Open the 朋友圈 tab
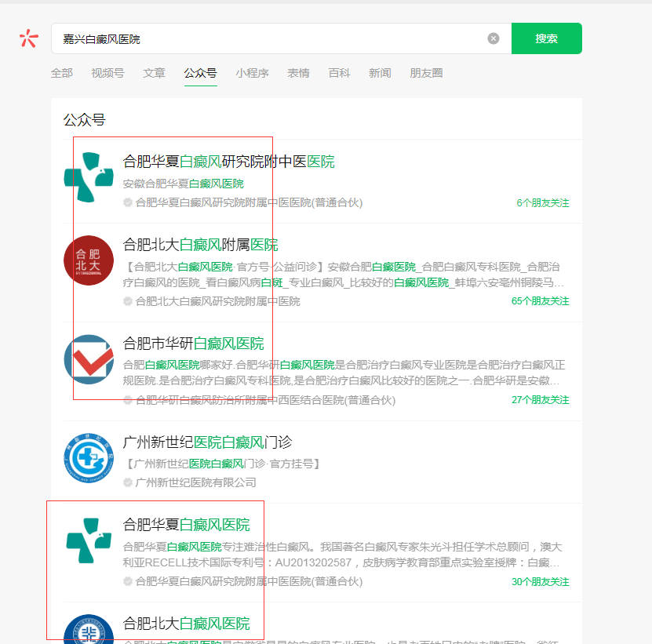This screenshot has width=652, height=644. 426,73
